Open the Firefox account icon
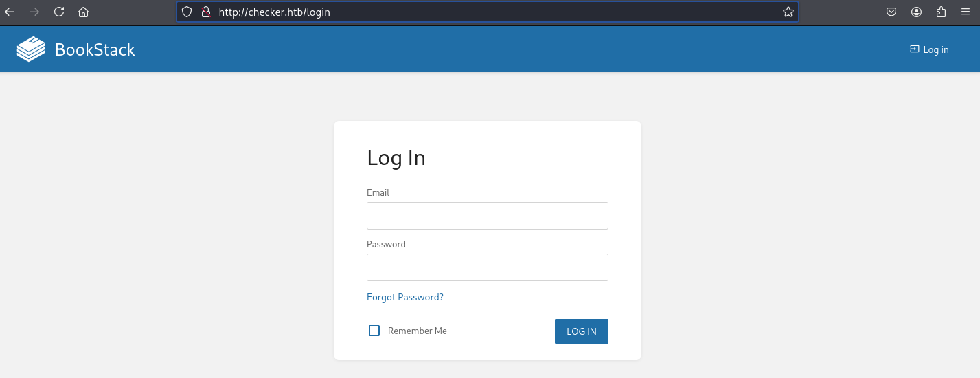The width and height of the screenshot is (980, 378). [916, 12]
